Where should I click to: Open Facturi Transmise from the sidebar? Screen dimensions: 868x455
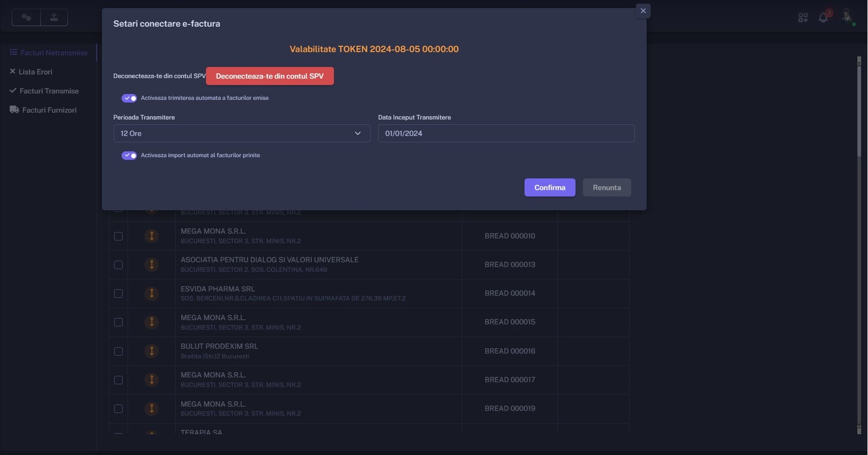click(x=49, y=91)
